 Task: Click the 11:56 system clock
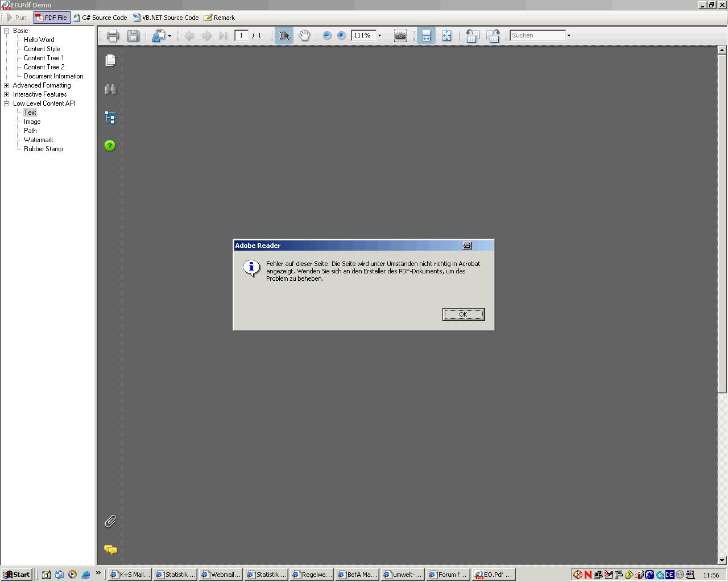click(711, 575)
